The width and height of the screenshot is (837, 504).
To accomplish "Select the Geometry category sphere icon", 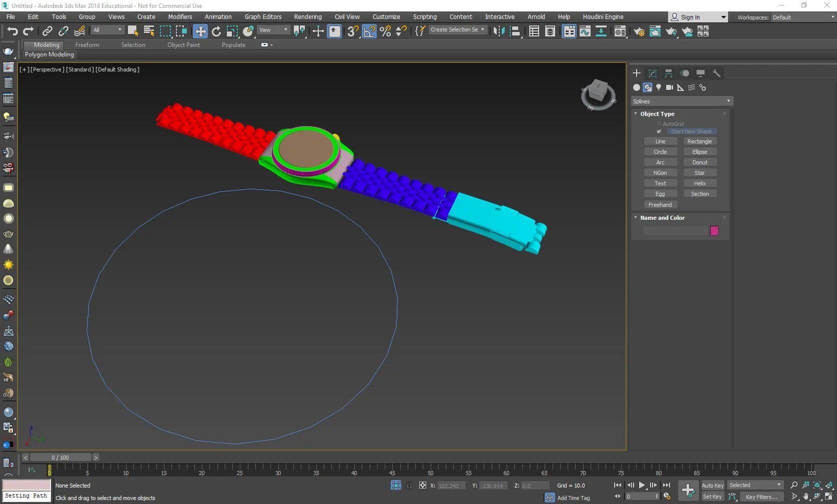I will [637, 87].
